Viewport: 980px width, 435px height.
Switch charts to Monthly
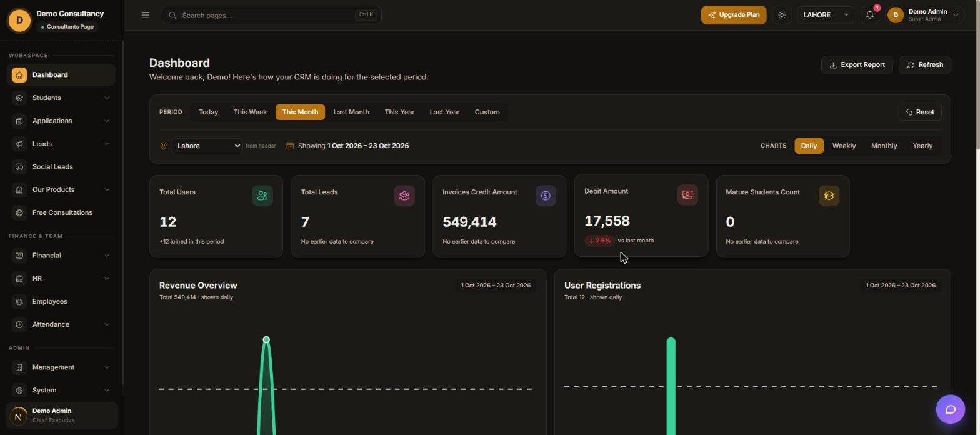(x=884, y=146)
